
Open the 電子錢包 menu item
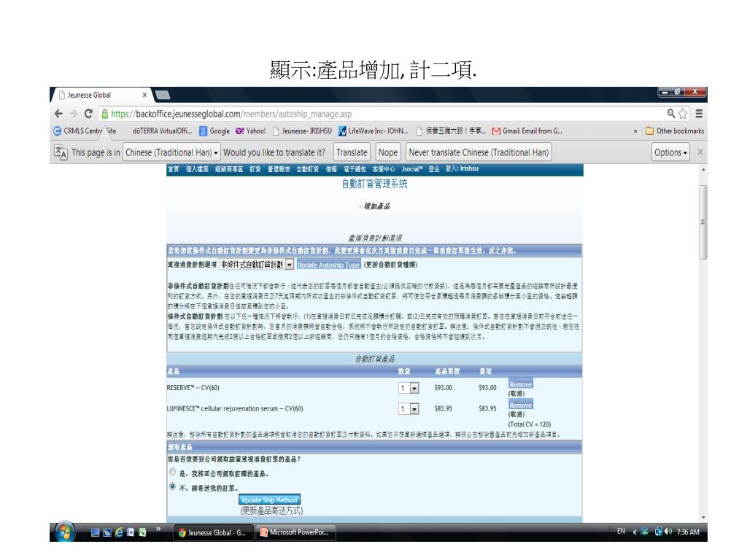(x=355, y=169)
